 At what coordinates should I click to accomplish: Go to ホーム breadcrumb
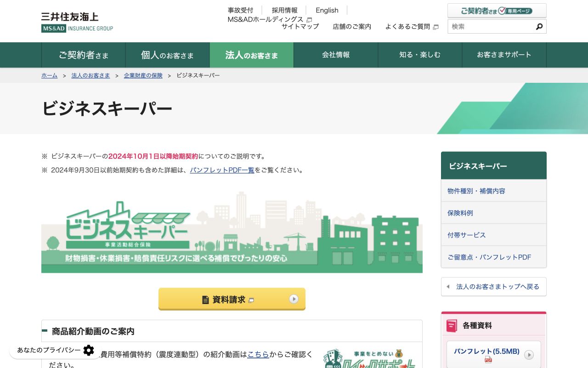pos(49,75)
